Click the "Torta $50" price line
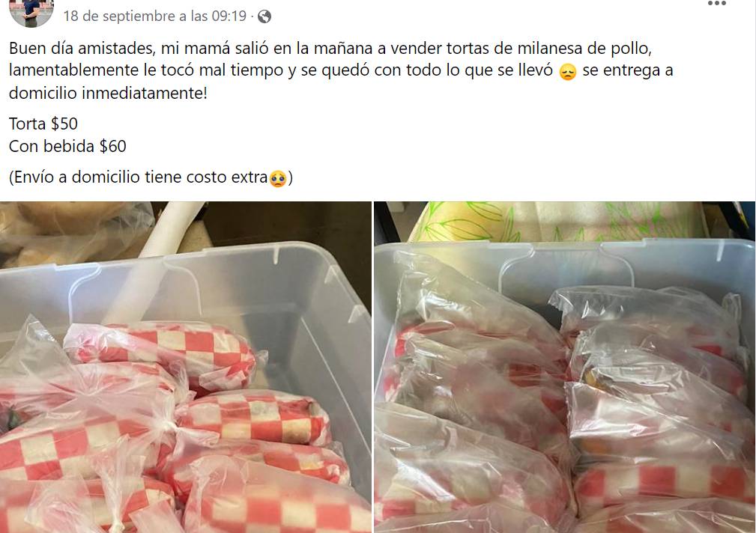The height and width of the screenshot is (533, 756). click(43, 124)
